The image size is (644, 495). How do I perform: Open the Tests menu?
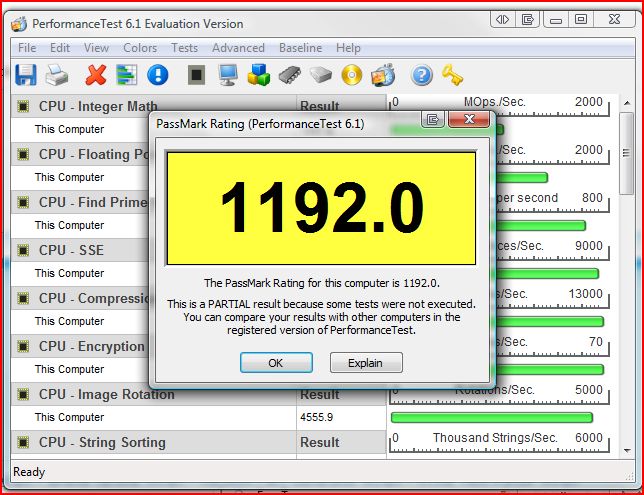(184, 48)
